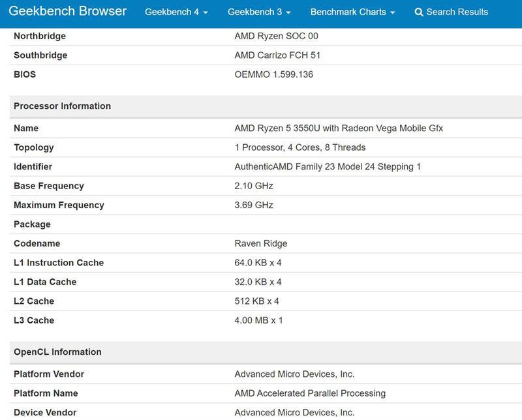Screen dimensions: 522x420
Task: Click the magnifier search icon
Action: 419,12
